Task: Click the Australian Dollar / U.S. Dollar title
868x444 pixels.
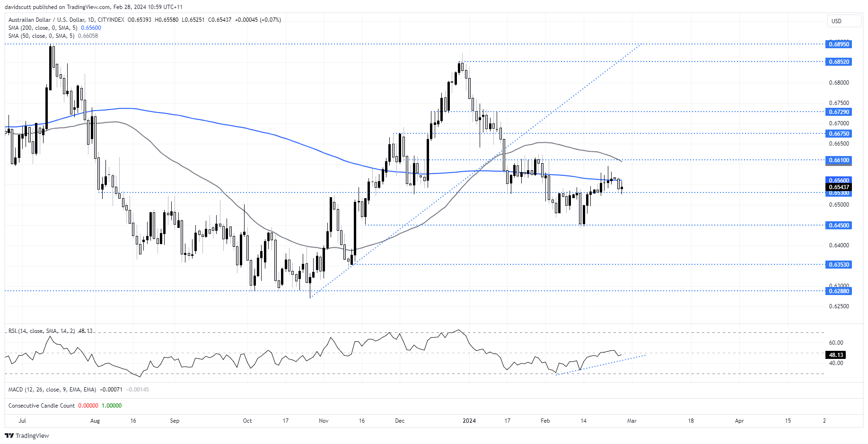Action: click(46, 20)
